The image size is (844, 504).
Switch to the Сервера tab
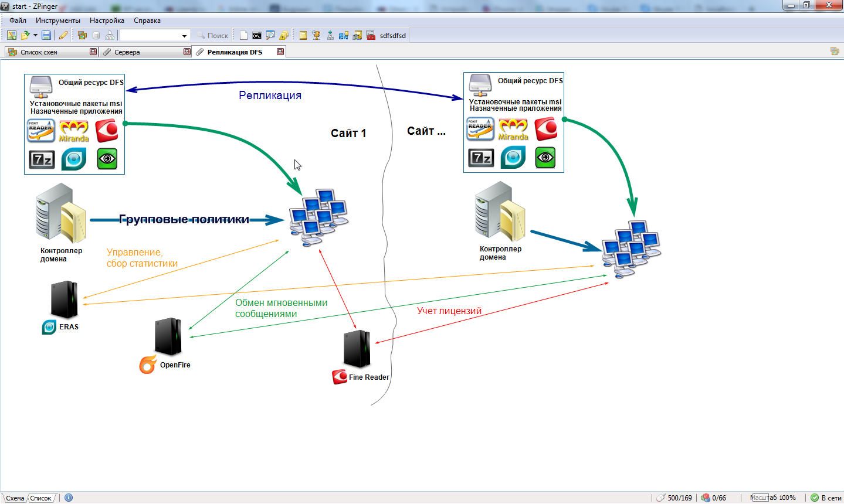pyautogui.click(x=127, y=52)
